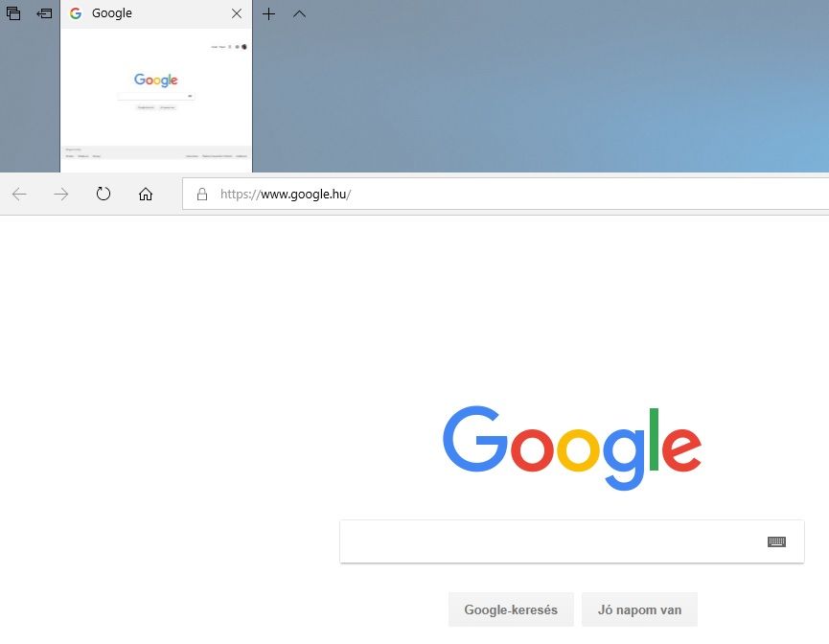Open the on-screen keyboard input tool

[776, 541]
